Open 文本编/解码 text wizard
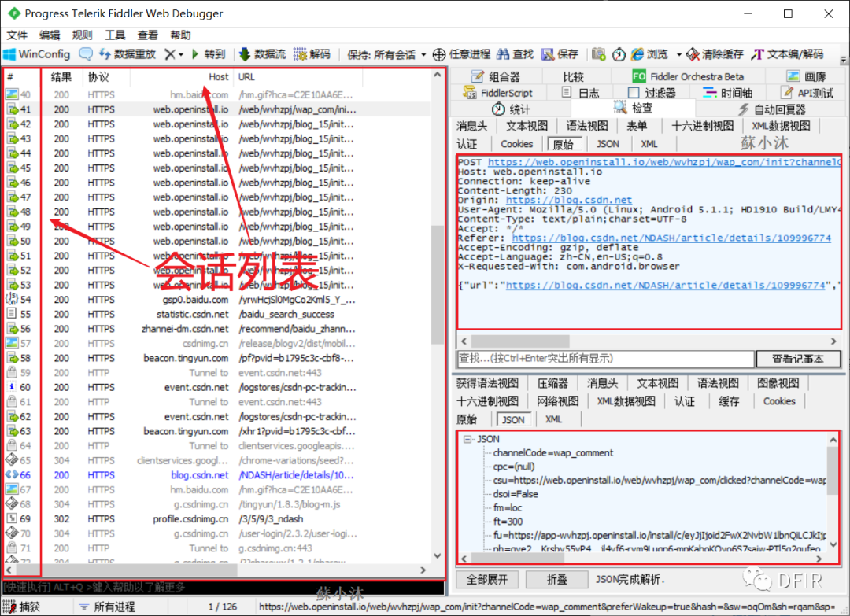Viewport: 850px width, 616px height. [x=787, y=54]
